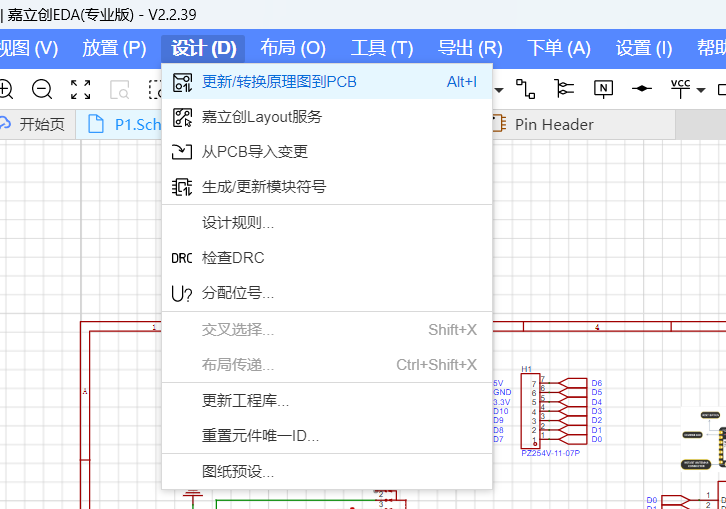Choose 从PCB导入变更 menu entry

(x=327, y=152)
